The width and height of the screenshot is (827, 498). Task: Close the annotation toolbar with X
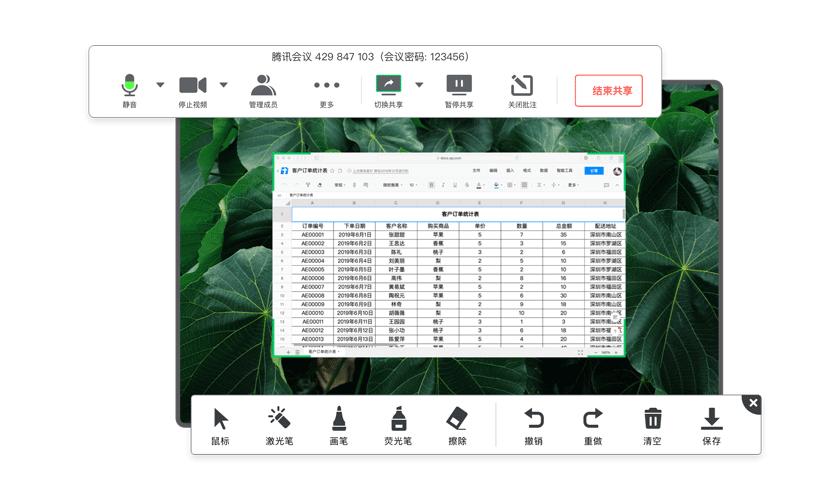[x=753, y=403]
